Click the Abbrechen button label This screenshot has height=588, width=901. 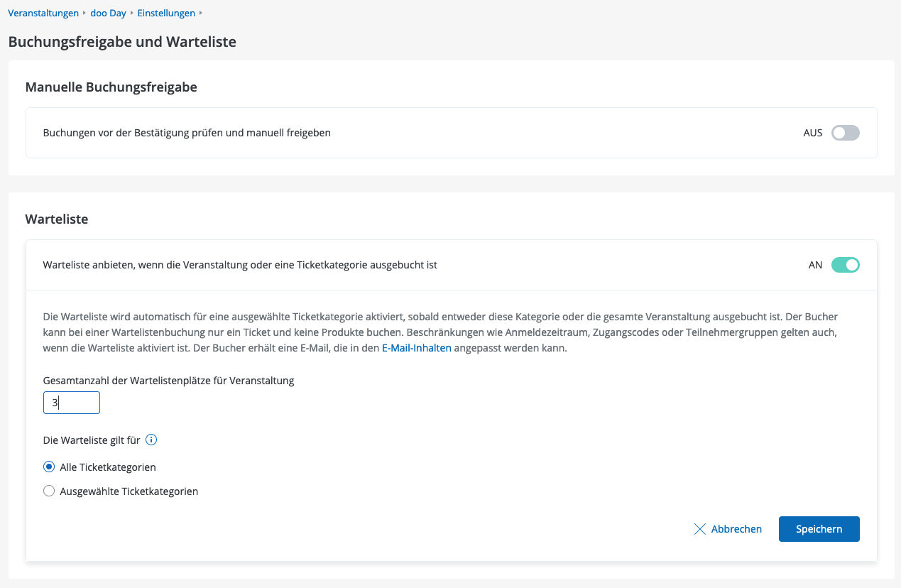(736, 529)
